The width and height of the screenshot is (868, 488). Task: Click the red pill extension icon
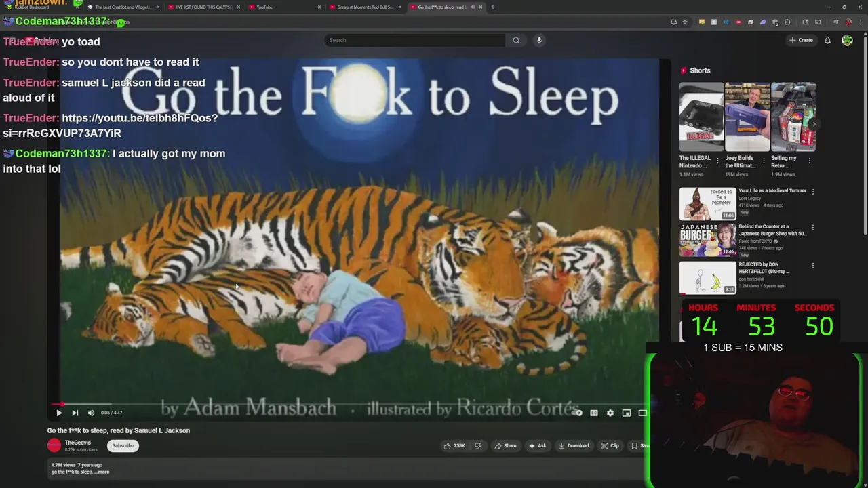(738, 22)
